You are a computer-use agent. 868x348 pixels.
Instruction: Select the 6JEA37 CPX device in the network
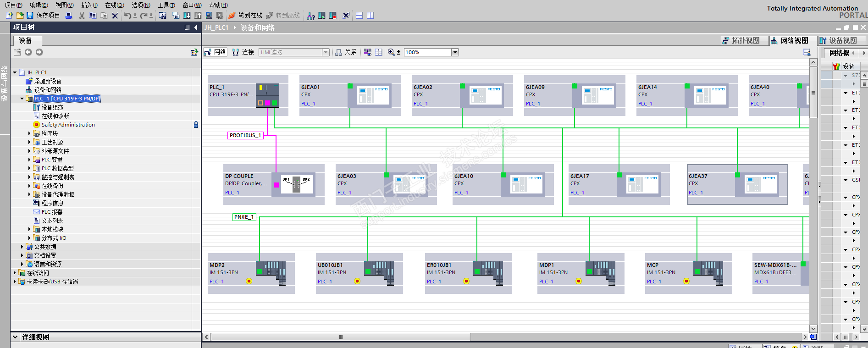pos(737,184)
